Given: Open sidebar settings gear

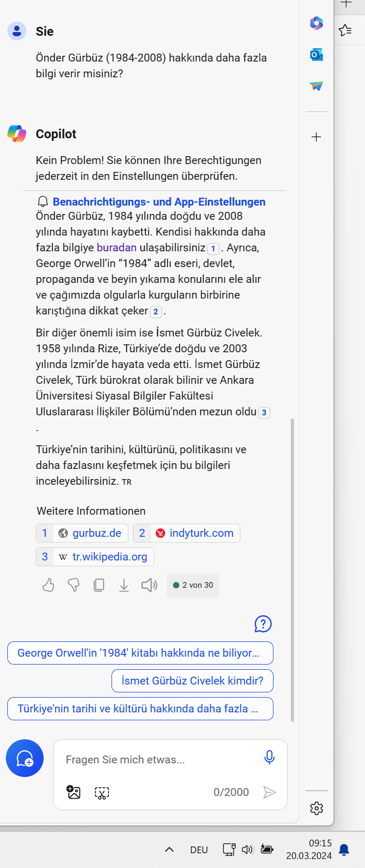Looking at the screenshot, I should 317,808.
